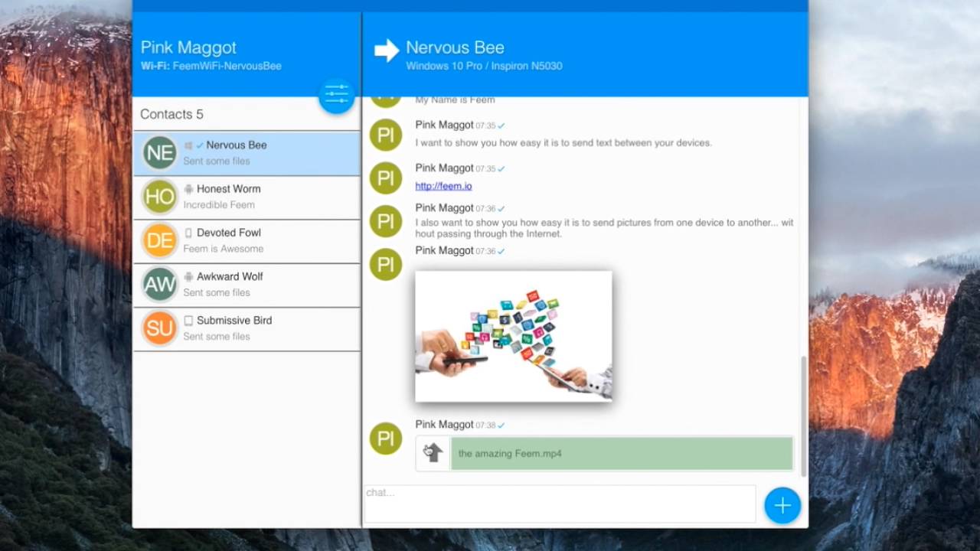Select the Honest Worm contact
The height and width of the screenshot is (551, 980).
point(260,197)
